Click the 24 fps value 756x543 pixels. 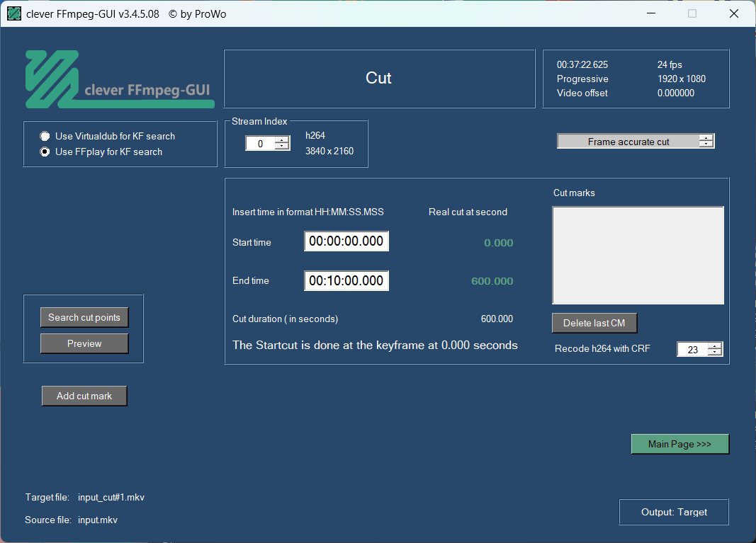click(x=670, y=64)
